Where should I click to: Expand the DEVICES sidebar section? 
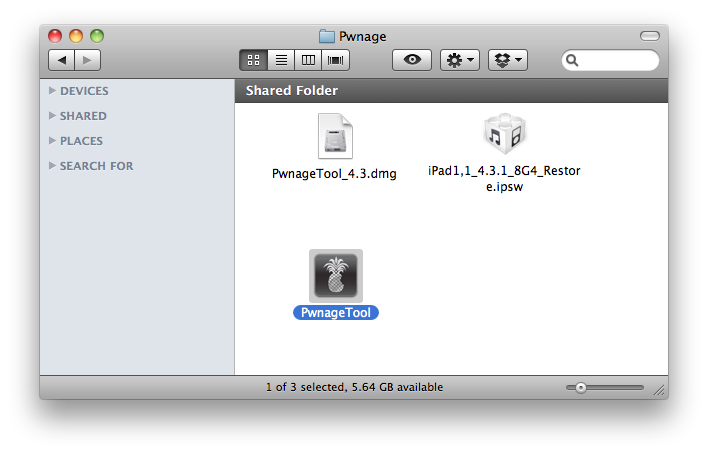point(53,91)
